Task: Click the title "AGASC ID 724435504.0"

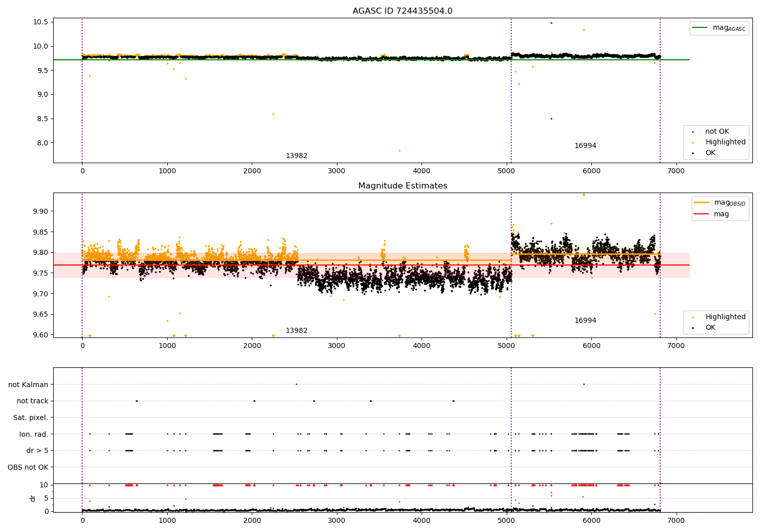Action: pyautogui.click(x=402, y=11)
